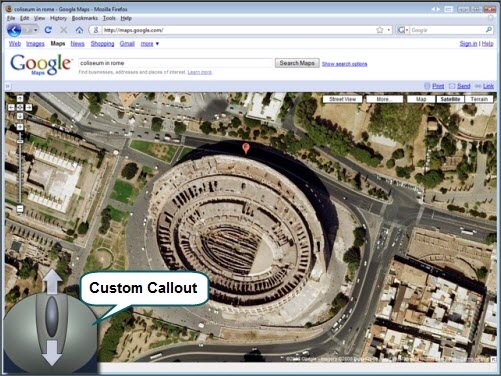
Task: Zoom in with the map plus button
Action: click(20, 127)
